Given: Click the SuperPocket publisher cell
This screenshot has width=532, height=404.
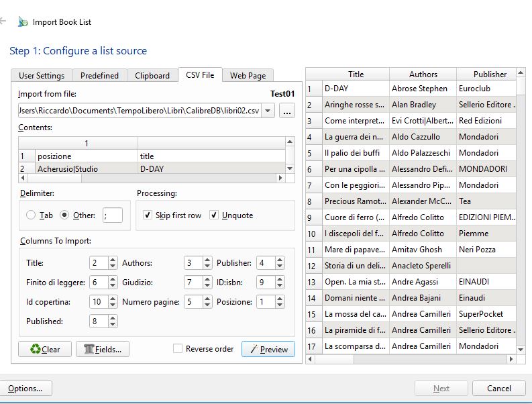Looking at the screenshot, I should pos(486,314).
